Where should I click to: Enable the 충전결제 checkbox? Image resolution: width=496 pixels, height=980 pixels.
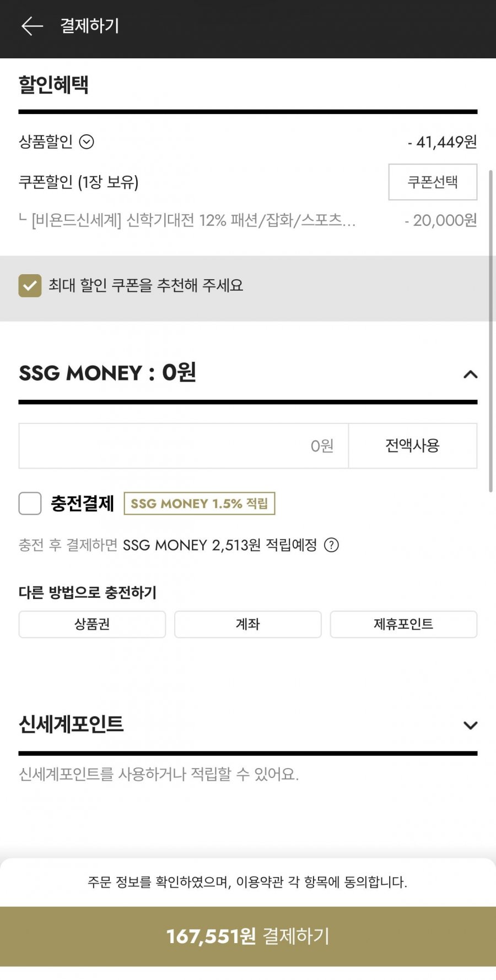30,503
